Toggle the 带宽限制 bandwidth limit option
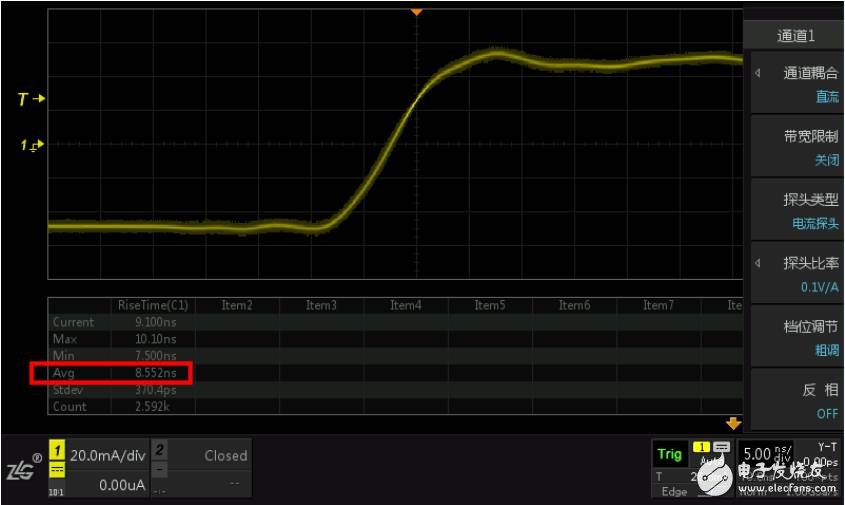 [x=797, y=147]
